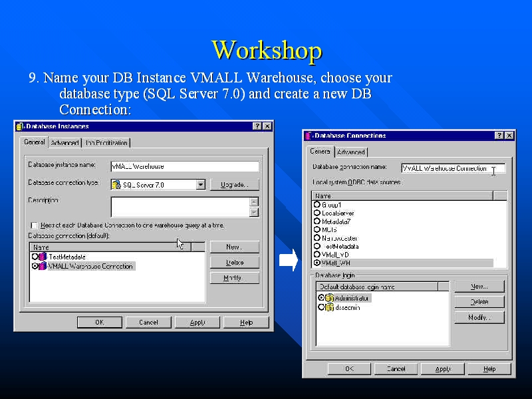Screen dimensions: 532x399
Task: Click the Upgrade button
Action: (234, 185)
